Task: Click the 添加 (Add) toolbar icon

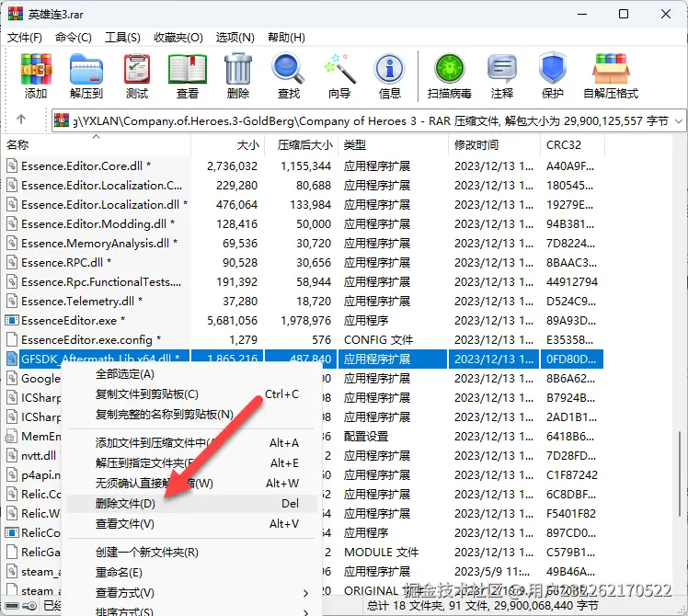Action: click(x=36, y=69)
